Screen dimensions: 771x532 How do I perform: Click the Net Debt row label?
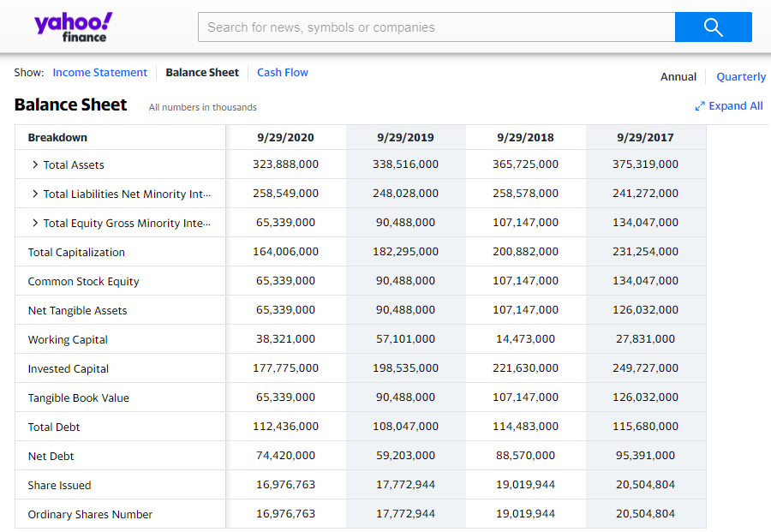tap(51, 457)
